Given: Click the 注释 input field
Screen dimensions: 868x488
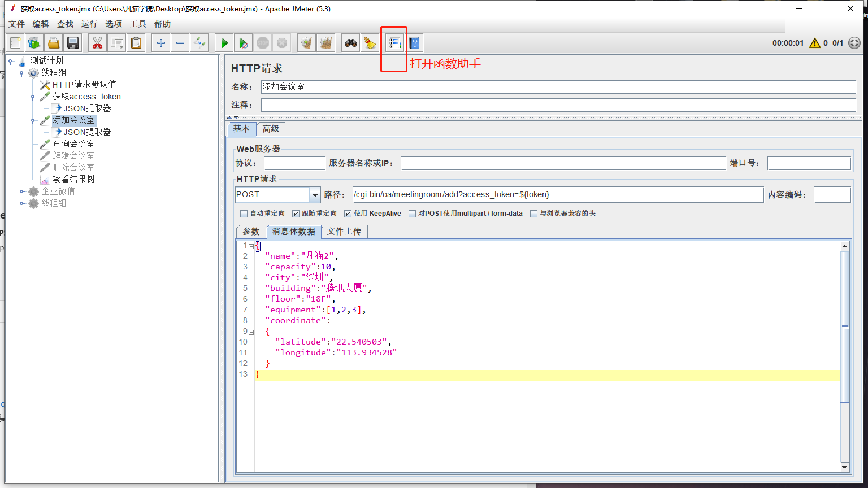Looking at the screenshot, I should click(558, 105).
